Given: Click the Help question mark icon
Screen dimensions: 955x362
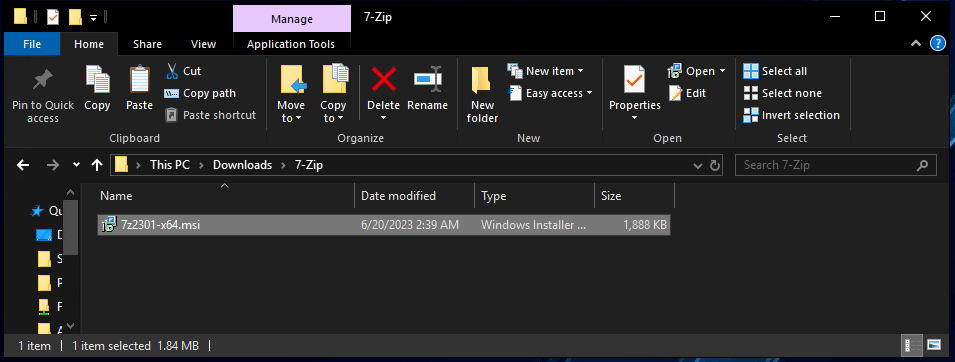Looking at the screenshot, I should point(938,43).
